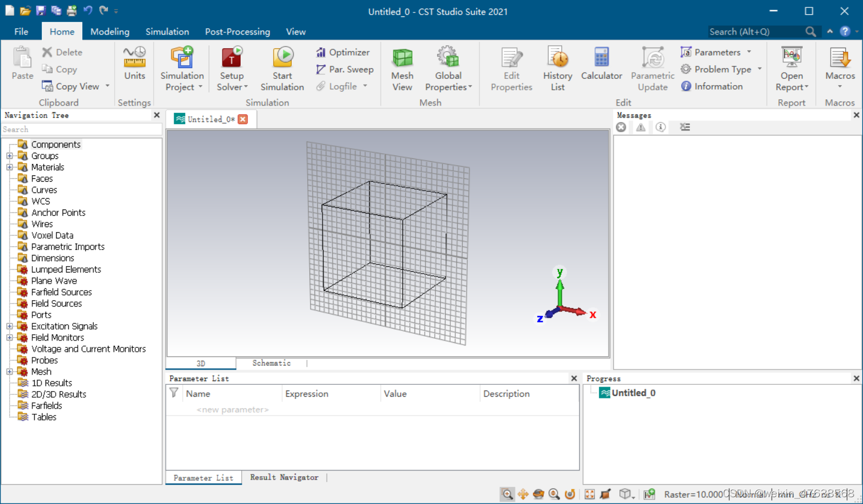Click the Simulation Project icon
Screen dimensions: 863x504
tap(182, 57)
